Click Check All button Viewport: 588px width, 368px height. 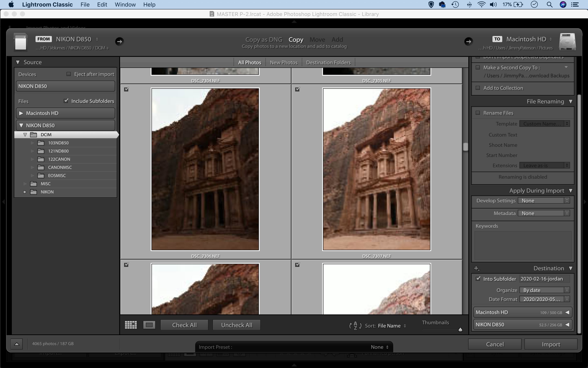click(x=184, y=325)
